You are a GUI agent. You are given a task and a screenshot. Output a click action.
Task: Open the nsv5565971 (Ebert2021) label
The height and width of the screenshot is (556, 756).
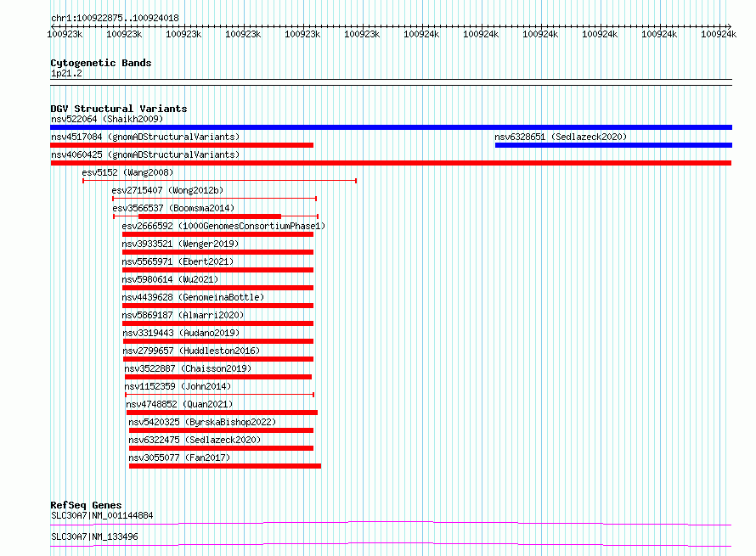(178, 261)
